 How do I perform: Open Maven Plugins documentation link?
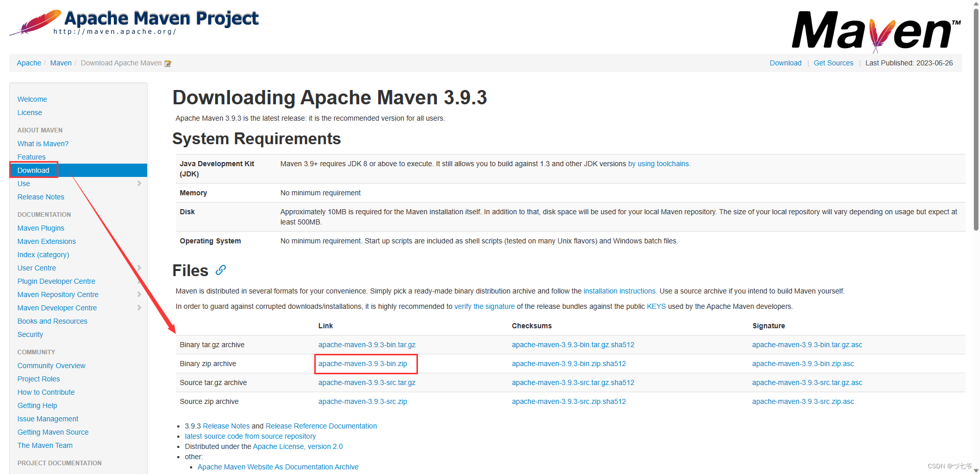tap(41, 228)
